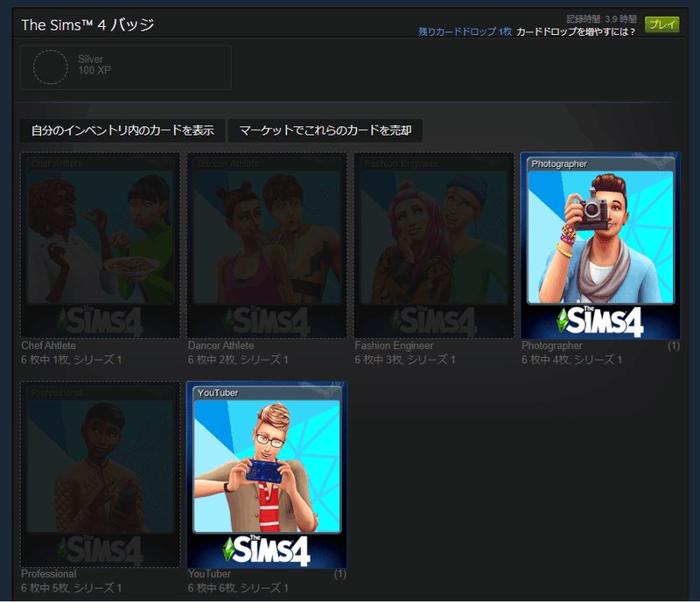Click the 'Chef Ahtlete' caption below card
700x602 pixels.
[48, 346]
